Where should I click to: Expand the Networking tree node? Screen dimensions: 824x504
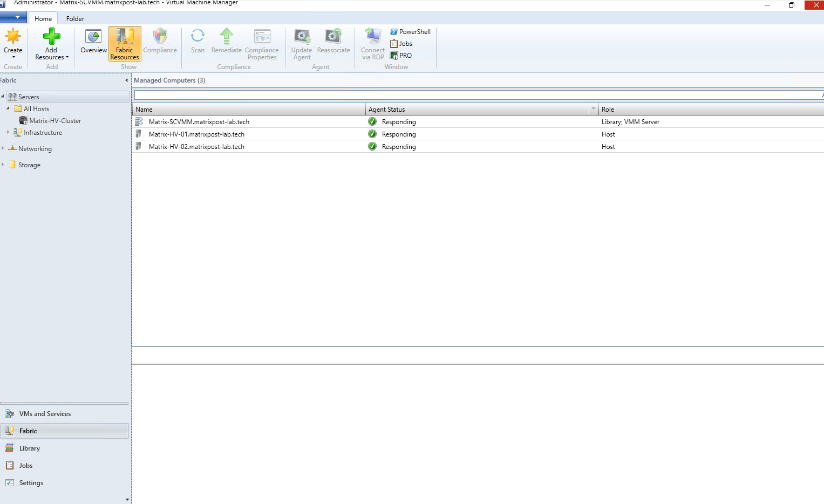click(3, 148)
